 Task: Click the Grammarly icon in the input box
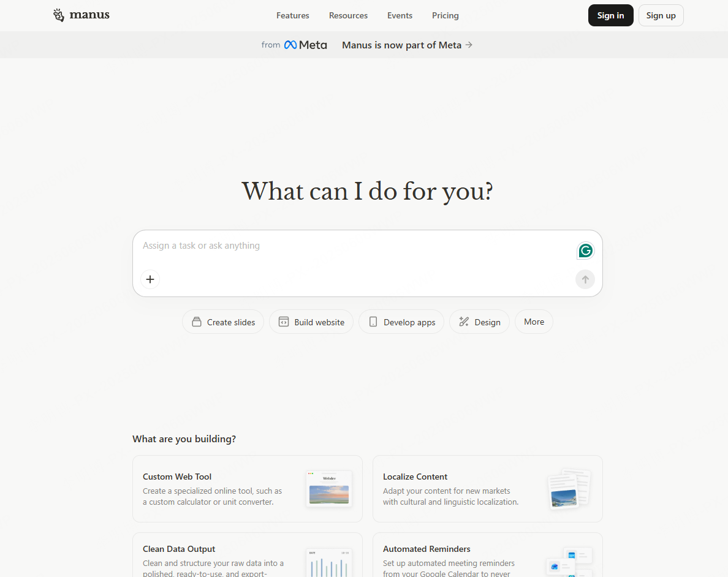click(x=585, y=251)
